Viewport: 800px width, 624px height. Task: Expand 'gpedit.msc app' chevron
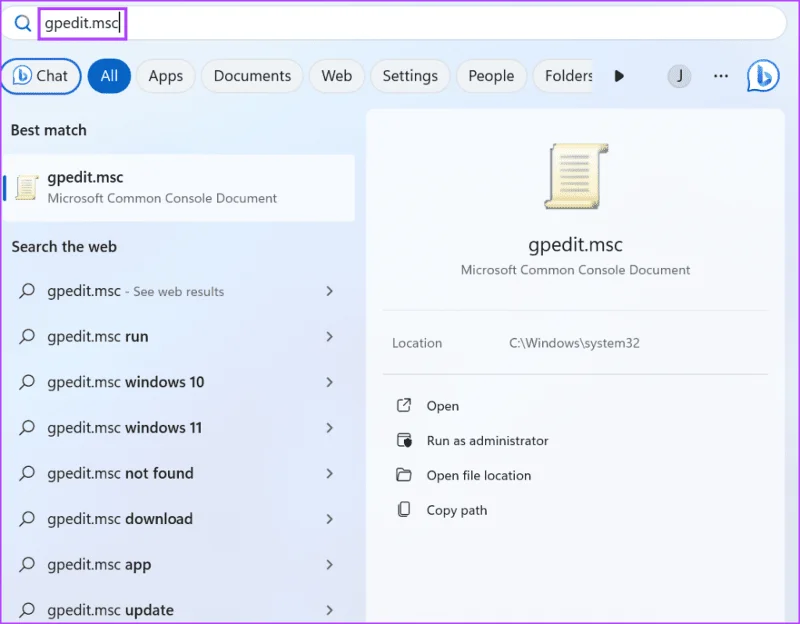point(330,564)
